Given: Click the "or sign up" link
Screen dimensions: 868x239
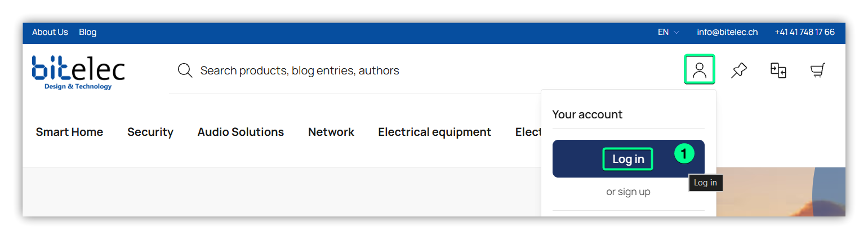Looking at the screenshot, I should coord(628,192).
